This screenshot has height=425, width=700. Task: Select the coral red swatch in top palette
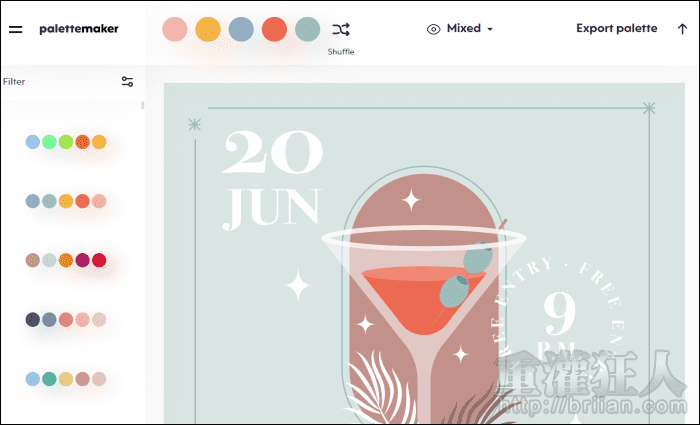pyautogui.click(x=274, y=29)
